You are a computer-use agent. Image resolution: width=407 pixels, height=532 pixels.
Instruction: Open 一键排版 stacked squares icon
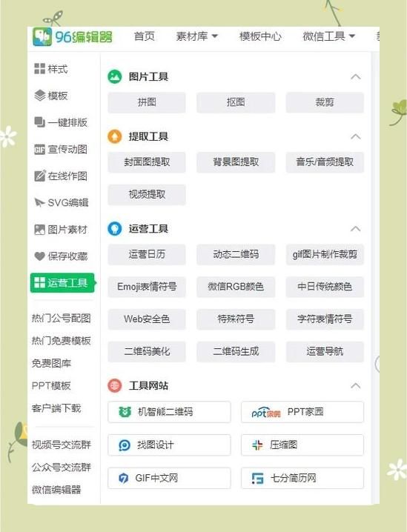point(40,122)
